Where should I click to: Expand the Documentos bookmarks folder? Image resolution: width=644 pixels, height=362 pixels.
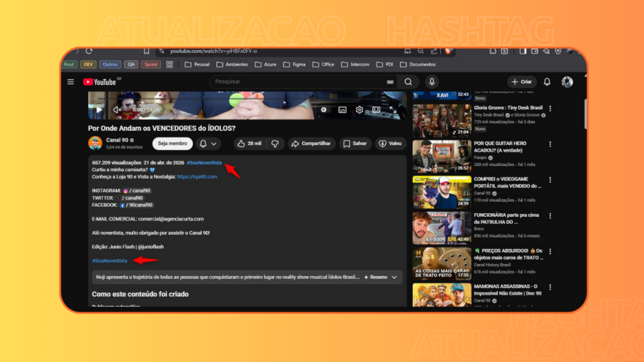pyautogui.click(x=418, y=65)
